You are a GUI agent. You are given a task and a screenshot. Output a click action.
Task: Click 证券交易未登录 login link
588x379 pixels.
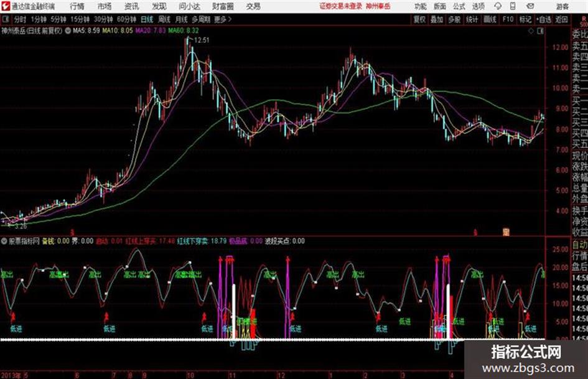pyautogui.click(x=340, y=6)
